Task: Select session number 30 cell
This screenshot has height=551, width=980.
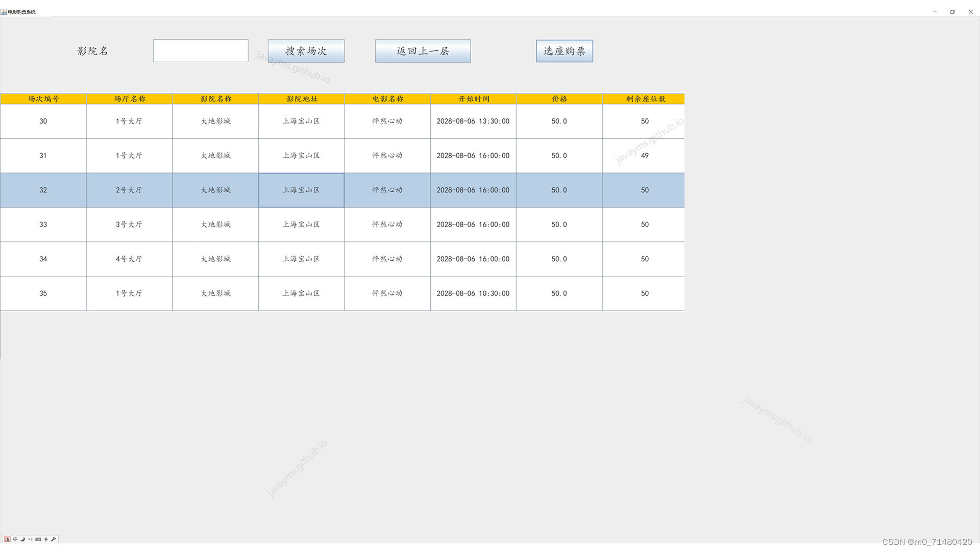Action: coord(43,121)
